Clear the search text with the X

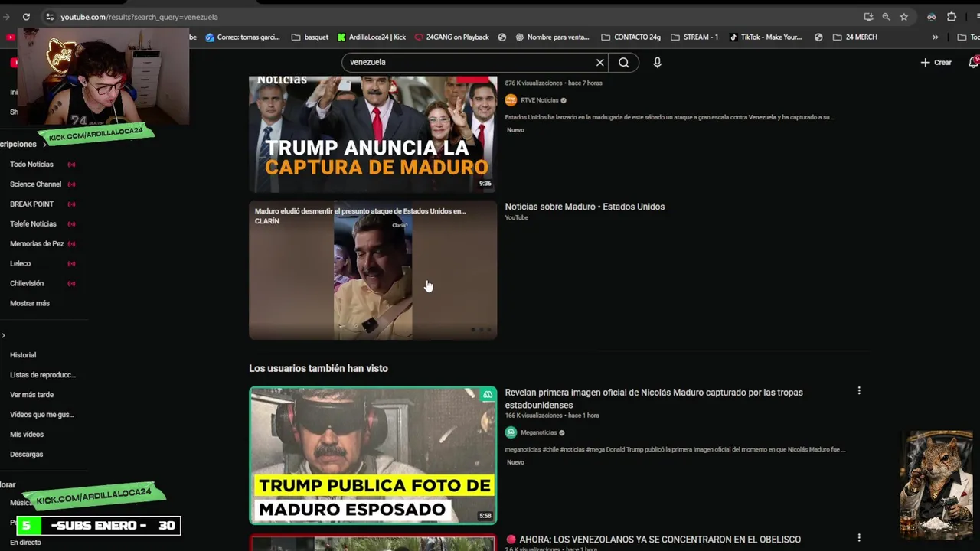pos(600,62)
